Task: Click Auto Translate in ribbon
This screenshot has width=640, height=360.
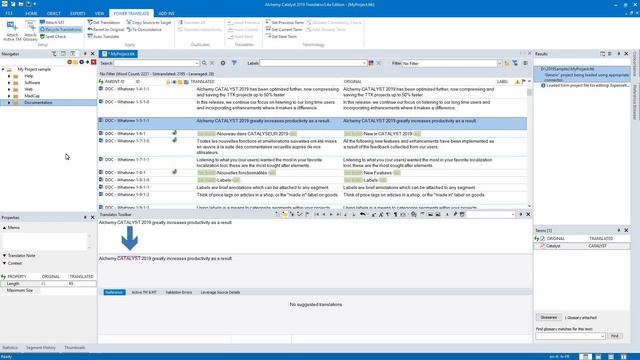Action: tap(103, 36)
